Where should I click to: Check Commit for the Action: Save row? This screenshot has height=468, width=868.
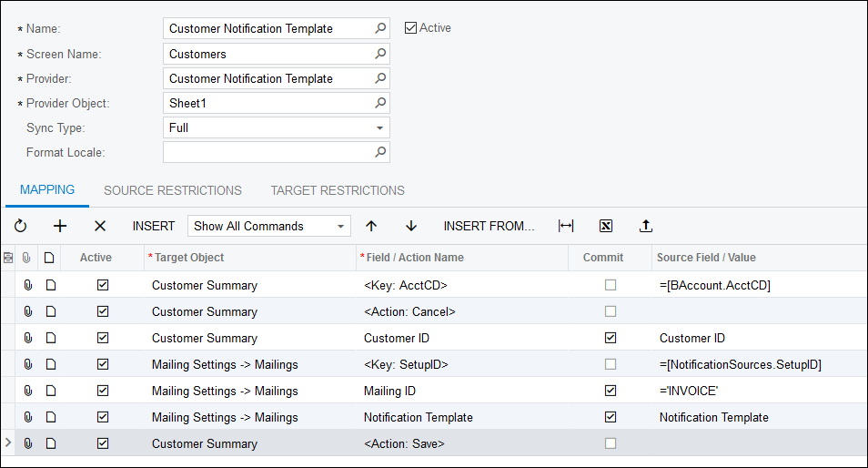coord(611,443)
